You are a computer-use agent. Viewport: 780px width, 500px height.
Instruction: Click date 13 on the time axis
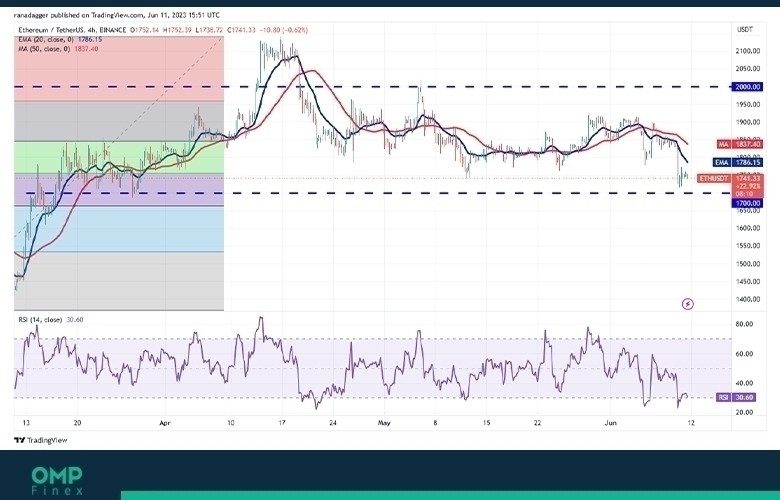[x=26, y=423]
